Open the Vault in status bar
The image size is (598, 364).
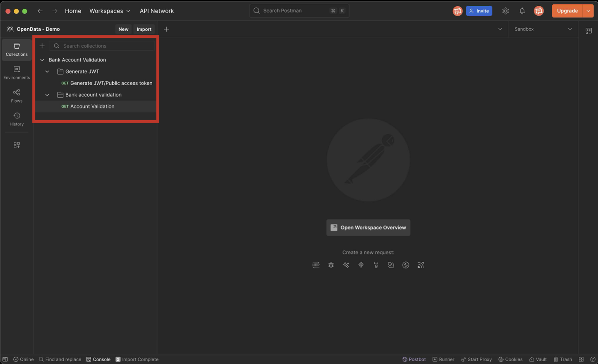click(x=538, y=359)
